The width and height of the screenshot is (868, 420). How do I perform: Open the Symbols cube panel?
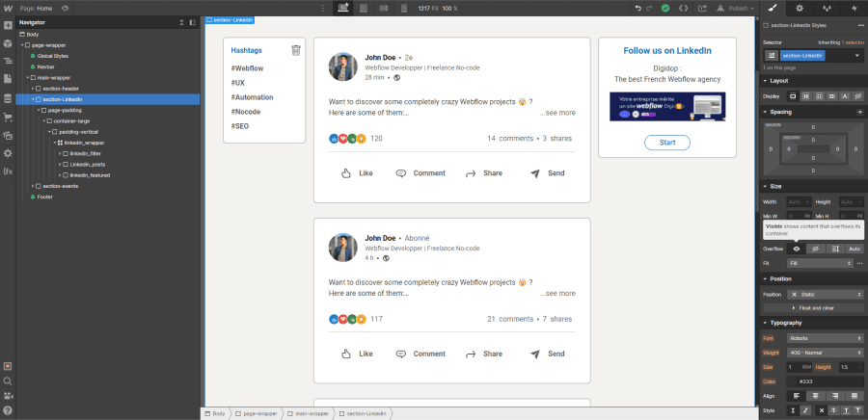8,43
